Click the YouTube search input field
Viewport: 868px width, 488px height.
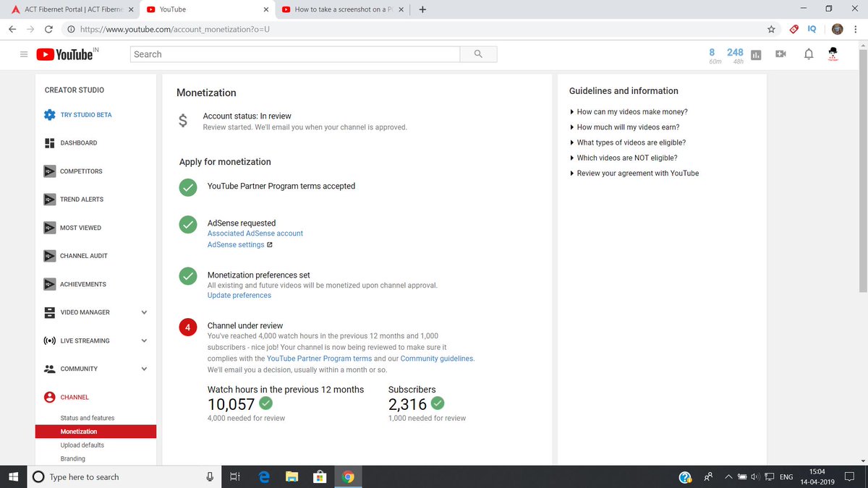[x=295, y=54]
